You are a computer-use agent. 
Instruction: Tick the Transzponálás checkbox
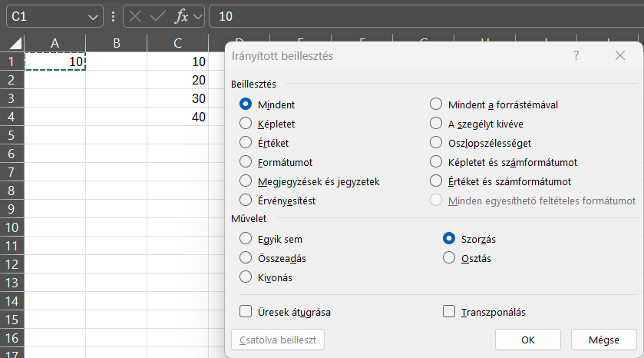[x=450, y=312]
